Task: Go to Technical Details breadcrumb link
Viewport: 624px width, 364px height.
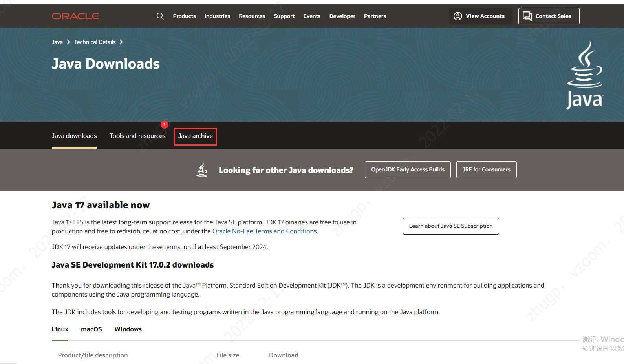Action: 95,42
